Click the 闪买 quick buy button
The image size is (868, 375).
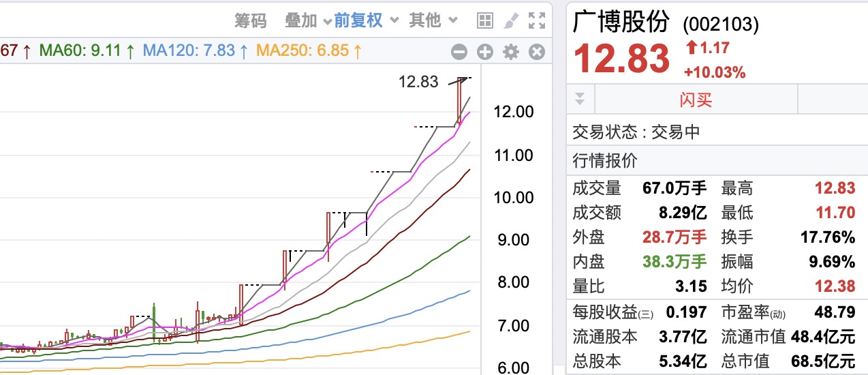click(696, 100)
